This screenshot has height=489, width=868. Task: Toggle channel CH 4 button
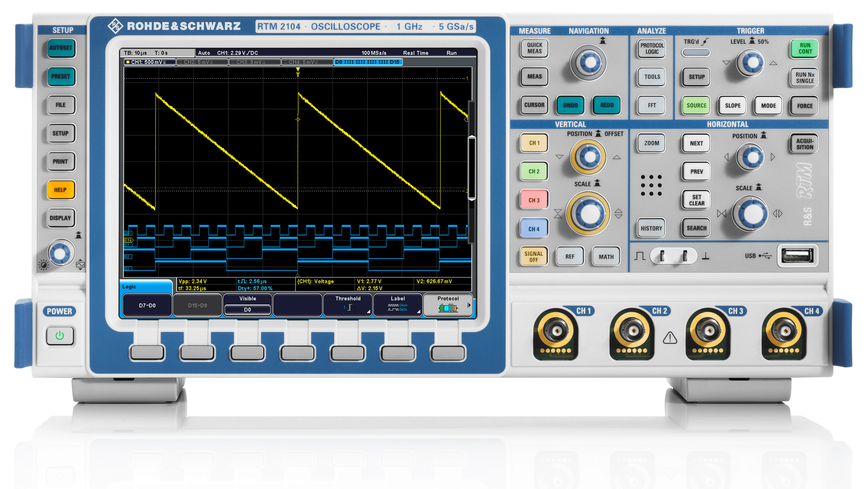tap(534, 229)
